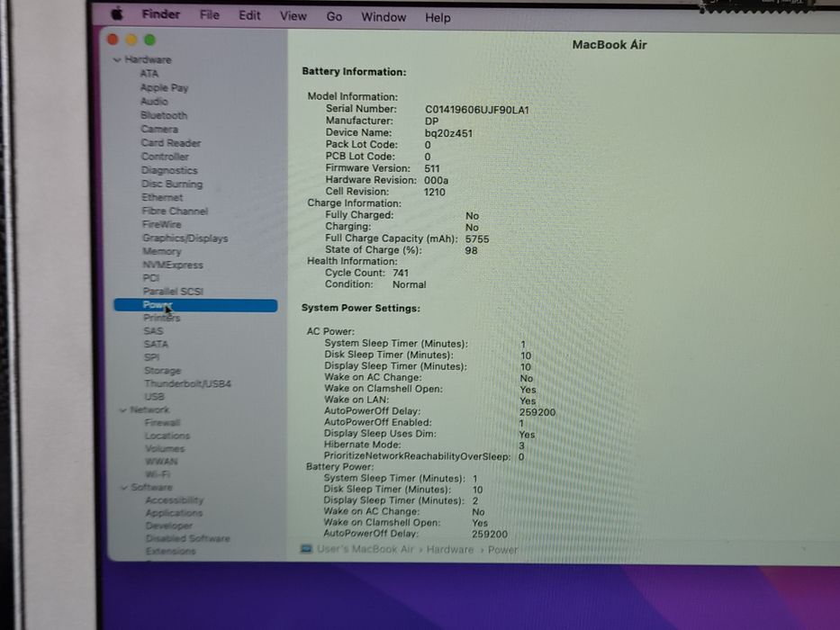
Task: Select Fibre Channel in sidebar
Action: (x=175, y=211)
